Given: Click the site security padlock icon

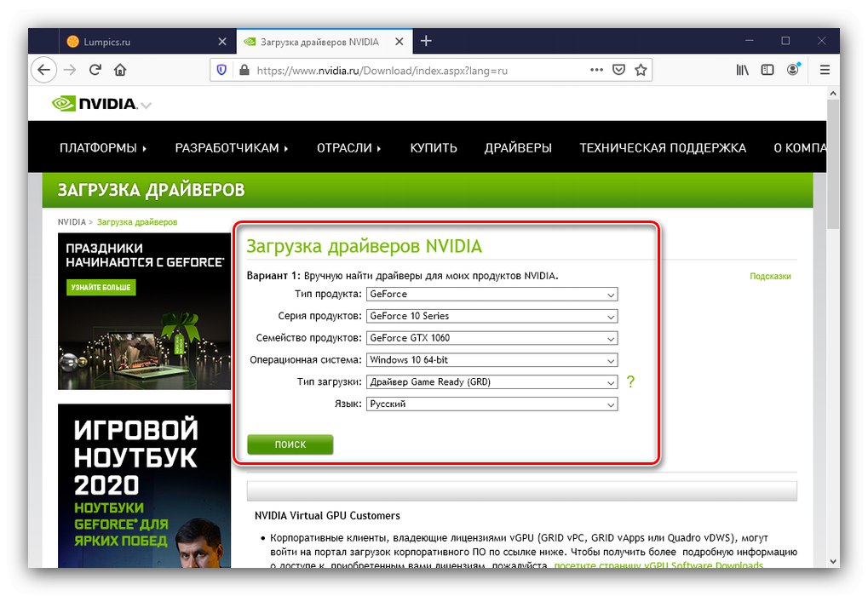Looking at the screenshot, I should coord(244,71).
